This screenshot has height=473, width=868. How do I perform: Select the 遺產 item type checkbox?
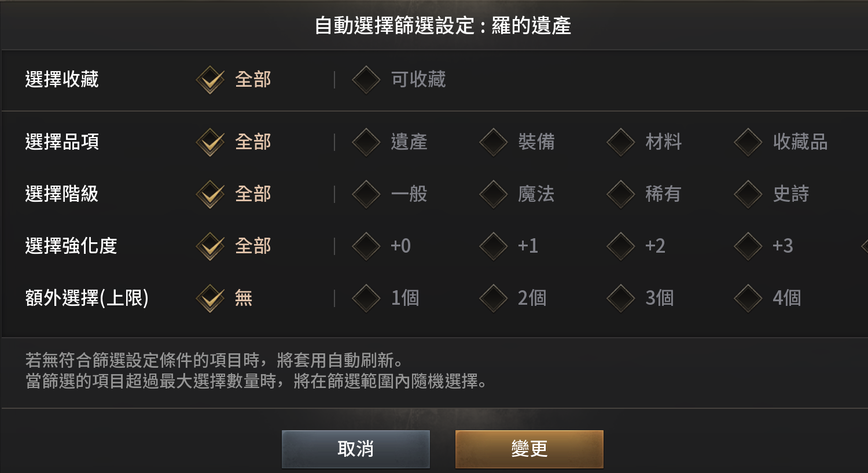pos(366,142)
